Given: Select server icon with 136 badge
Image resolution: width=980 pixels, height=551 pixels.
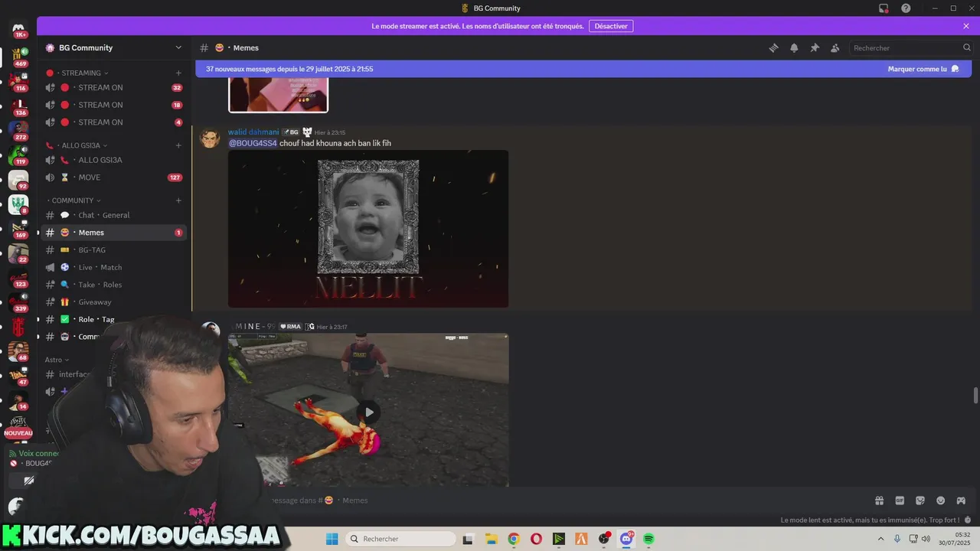Looking at the screenshot, I should (x=18, y=106).
